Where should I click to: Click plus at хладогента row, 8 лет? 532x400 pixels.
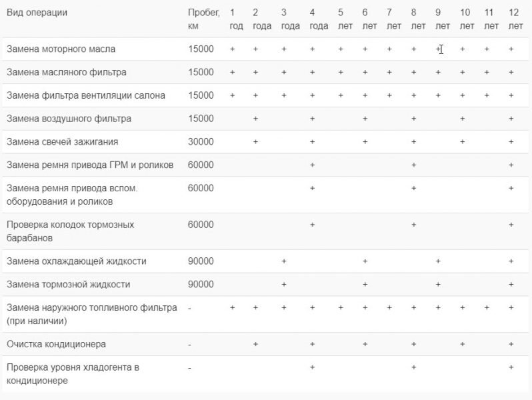pos(413,367)
